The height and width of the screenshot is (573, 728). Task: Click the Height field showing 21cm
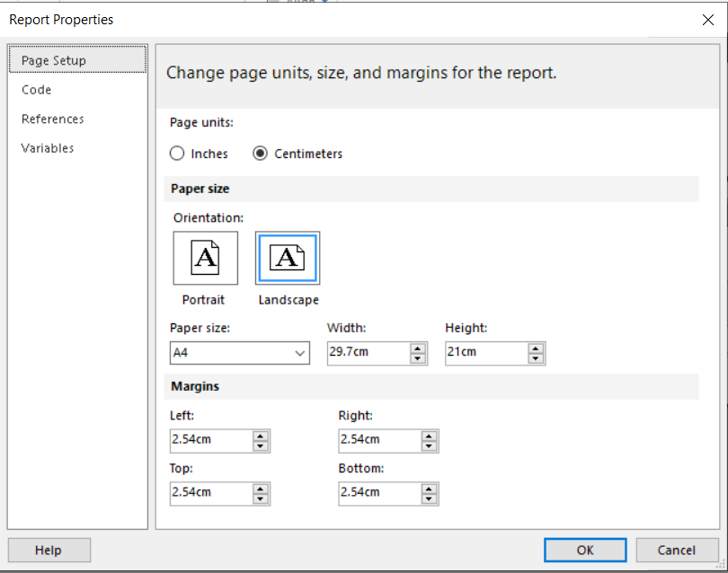click(x=487, y=353)
